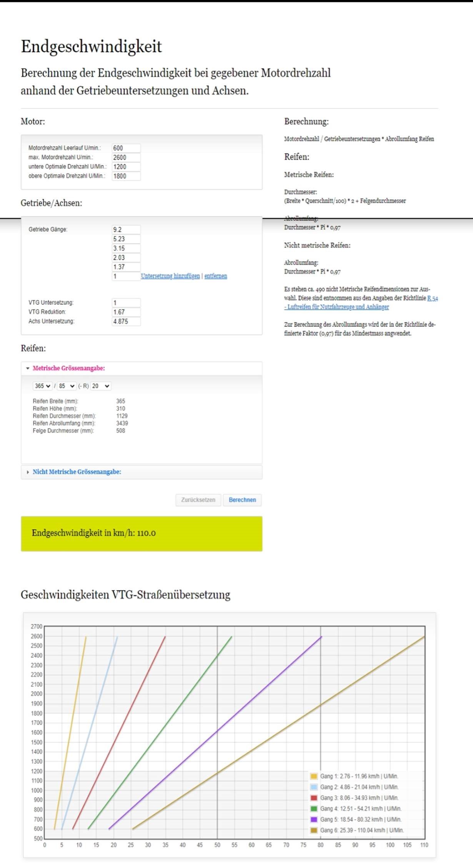Screen dimensions: 473x868
Task: Click the Zurücksetzen button
Action: click(x=198, y=500)
